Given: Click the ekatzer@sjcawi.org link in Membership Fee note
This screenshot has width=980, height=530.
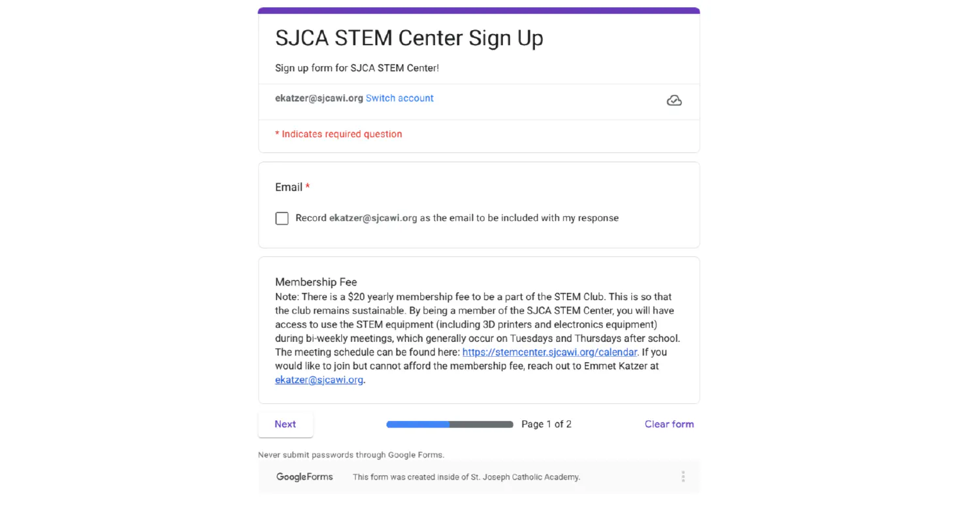Looking at the screenshot, I should click(x=319, y=380).
